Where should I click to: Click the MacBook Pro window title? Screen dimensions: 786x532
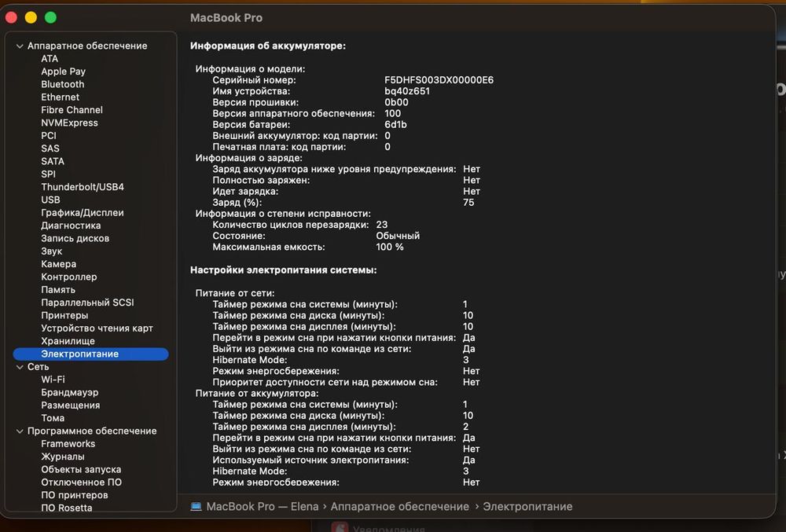226,18
